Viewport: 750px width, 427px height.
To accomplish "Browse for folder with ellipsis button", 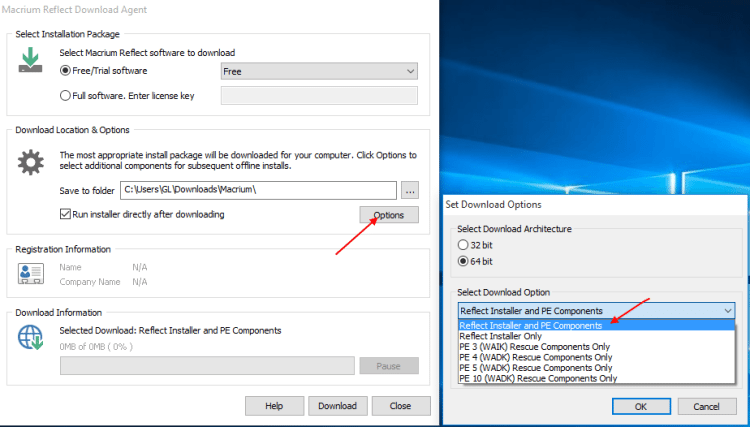I will (x=410, y=190).
